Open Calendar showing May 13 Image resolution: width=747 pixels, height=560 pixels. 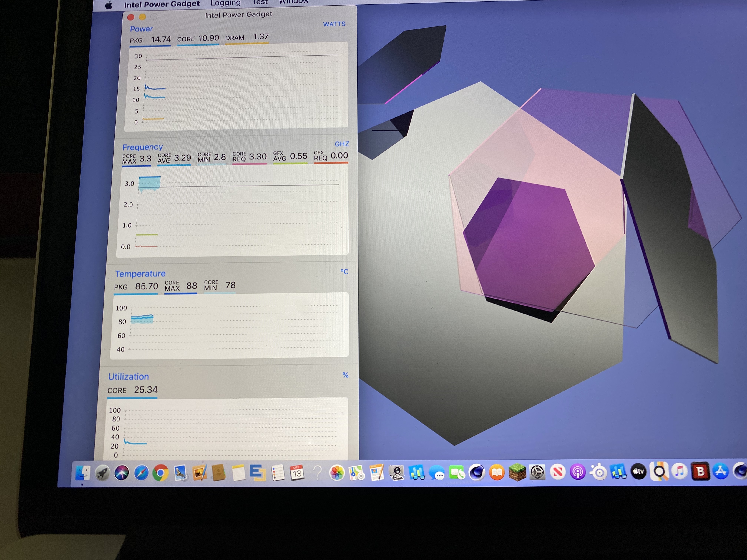297,473
